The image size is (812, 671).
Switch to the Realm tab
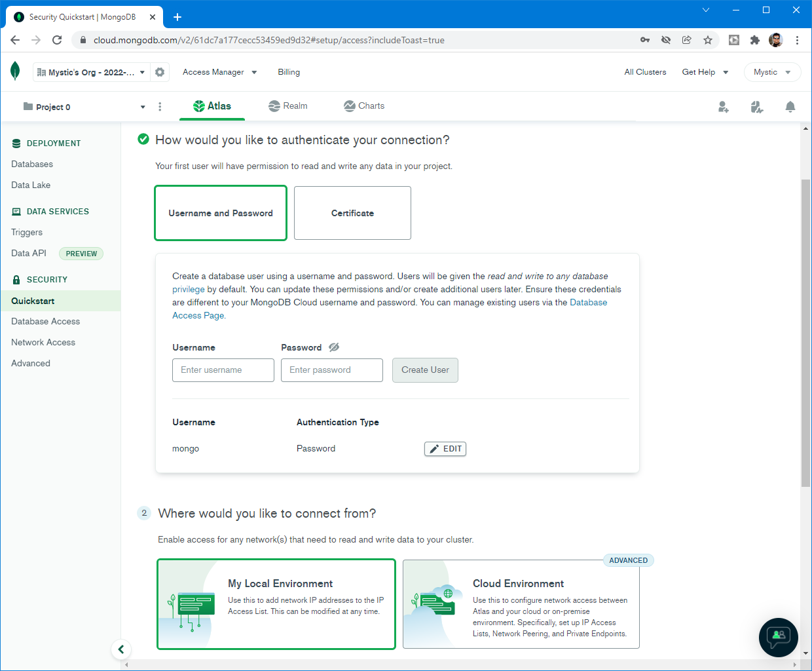[x=288, y=106]
